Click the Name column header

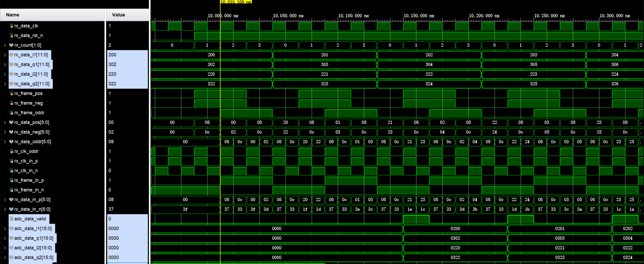pos(52,15)
